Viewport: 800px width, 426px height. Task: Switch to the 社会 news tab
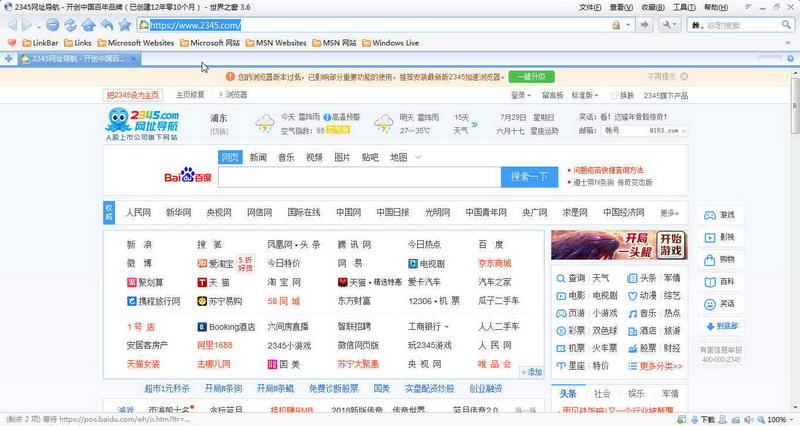tap(602, 393)
